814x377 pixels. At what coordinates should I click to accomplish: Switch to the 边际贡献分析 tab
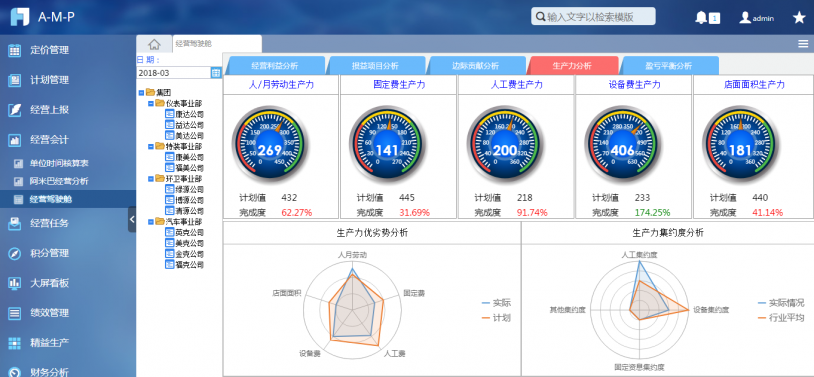(x=476, y=66)
